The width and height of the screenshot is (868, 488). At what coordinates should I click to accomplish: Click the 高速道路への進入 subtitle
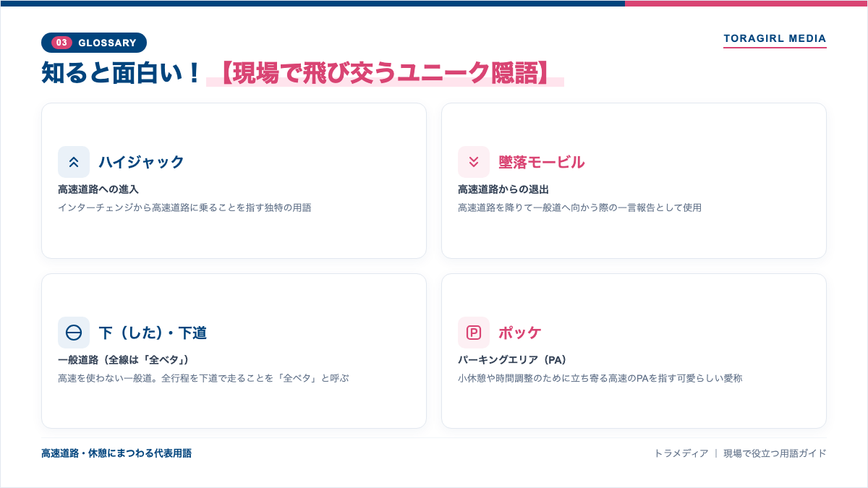(x=98, y=189)
